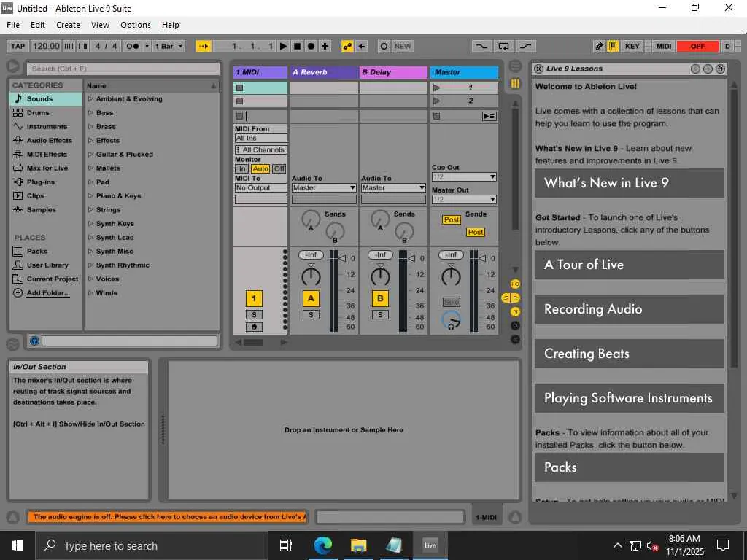747x560 pixels.
Task: Switch to Arrangement View selector
Action: click(515, 66)
